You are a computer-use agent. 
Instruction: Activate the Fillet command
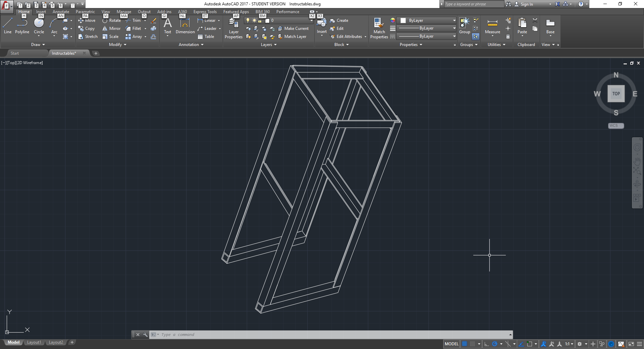133,29
